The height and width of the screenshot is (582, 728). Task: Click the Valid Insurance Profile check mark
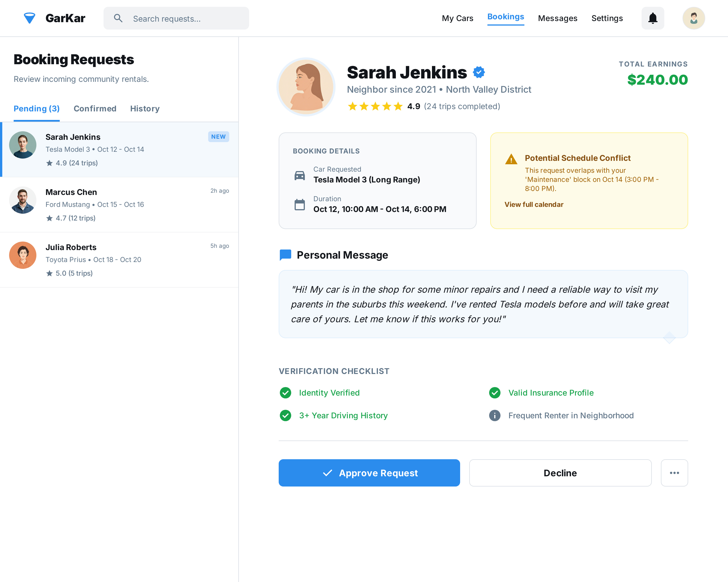click(494, 393)
